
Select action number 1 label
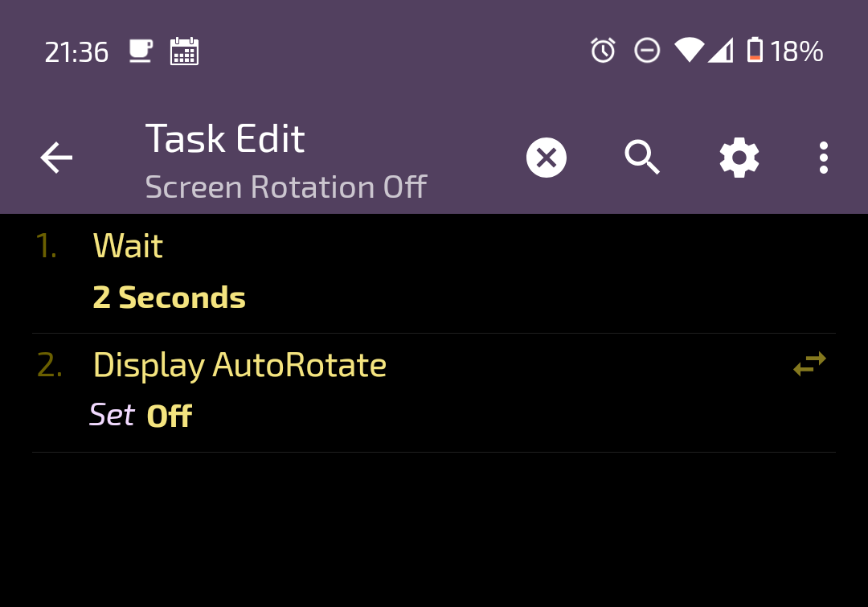(47, 246)
